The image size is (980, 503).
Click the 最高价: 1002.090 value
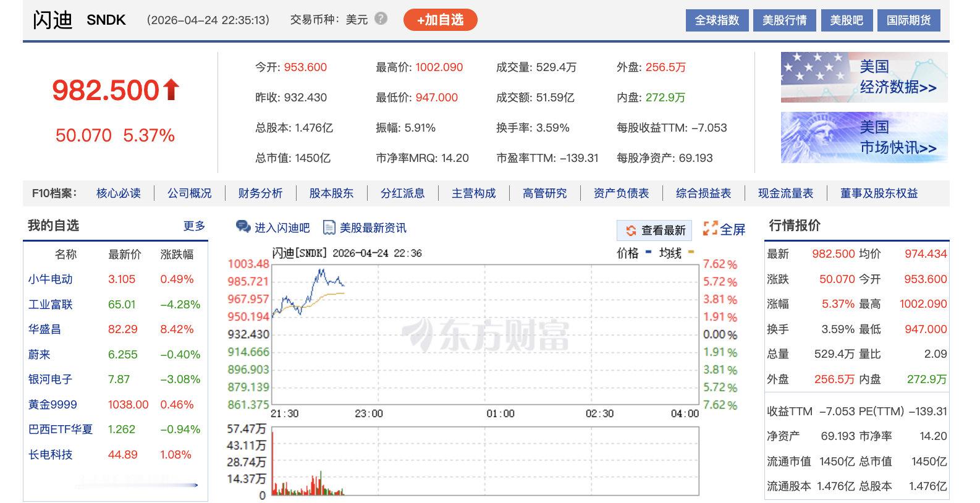pos(439,67)
